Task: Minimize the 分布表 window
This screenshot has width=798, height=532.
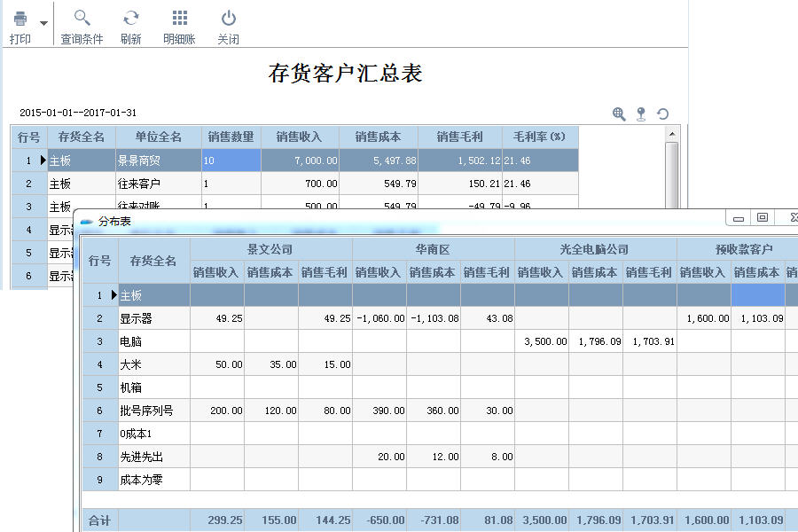Action: (x=739, y=218)
